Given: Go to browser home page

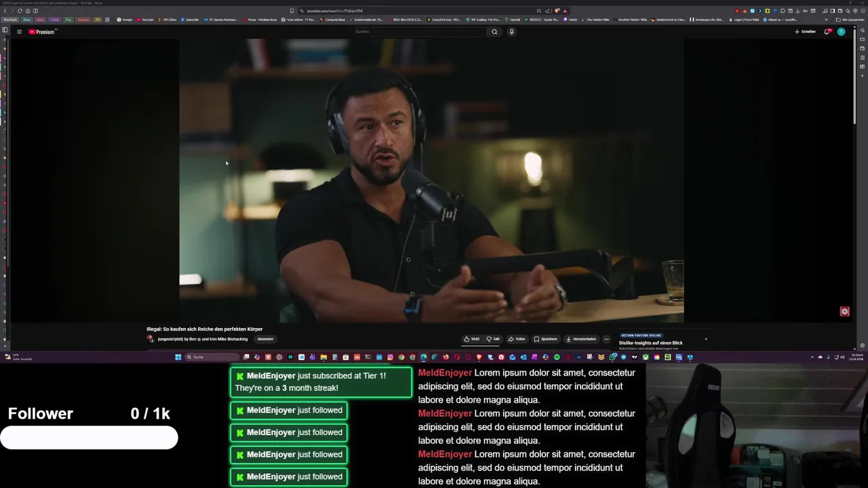Looking at the screenshot, I should pos(28,11).
